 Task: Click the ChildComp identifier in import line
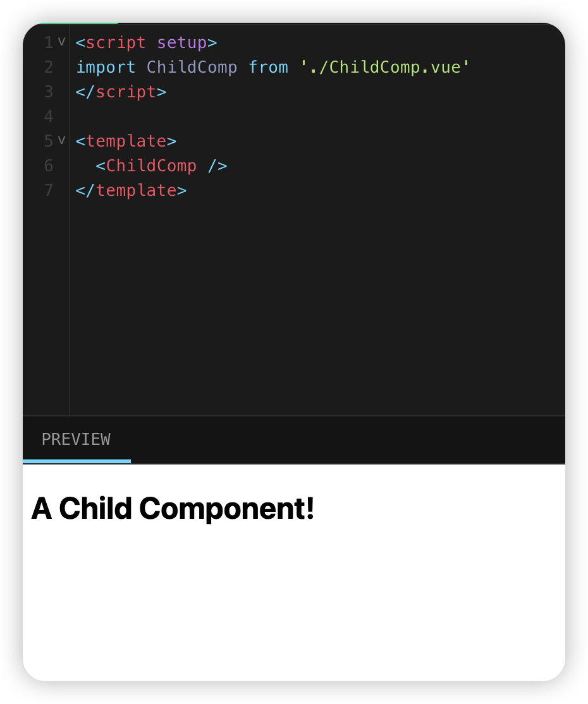coord(192,68)
